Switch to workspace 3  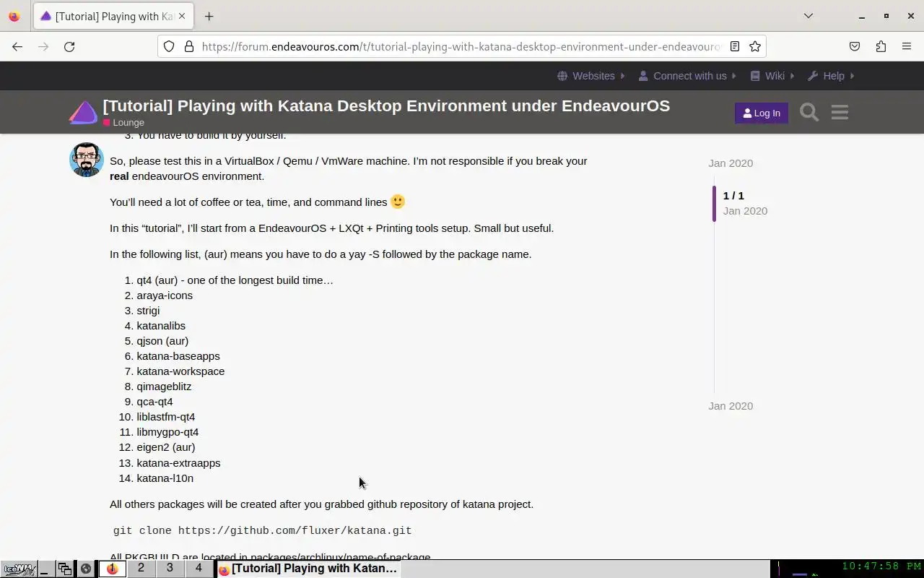pyautogui.click(x=170, y=569)
